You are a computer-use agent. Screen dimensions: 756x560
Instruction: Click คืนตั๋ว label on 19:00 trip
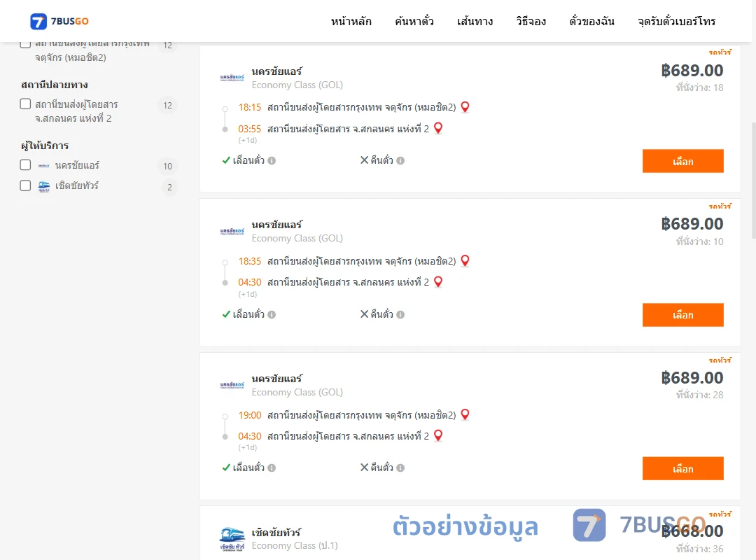pos(382,468)
